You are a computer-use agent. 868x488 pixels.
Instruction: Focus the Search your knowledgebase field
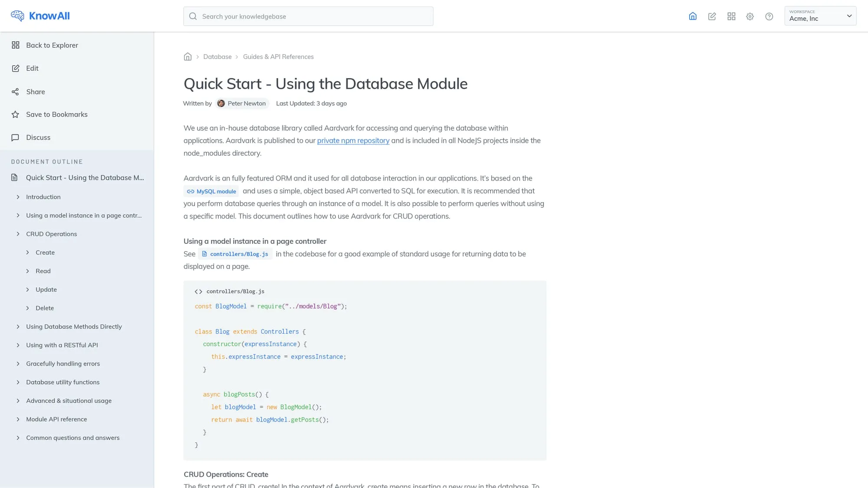(308, 16)
